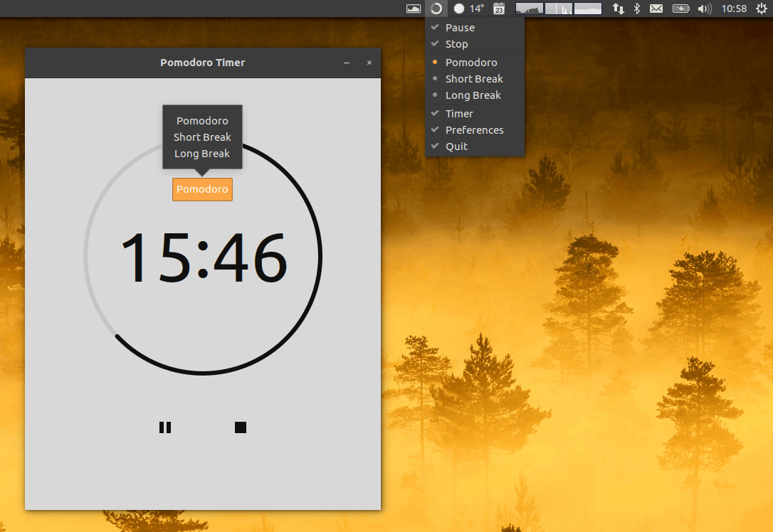Select Short Break radio item in the indicator menu
Image resolution: width=773 pixels, height=532 pixels.
point(474,79)
